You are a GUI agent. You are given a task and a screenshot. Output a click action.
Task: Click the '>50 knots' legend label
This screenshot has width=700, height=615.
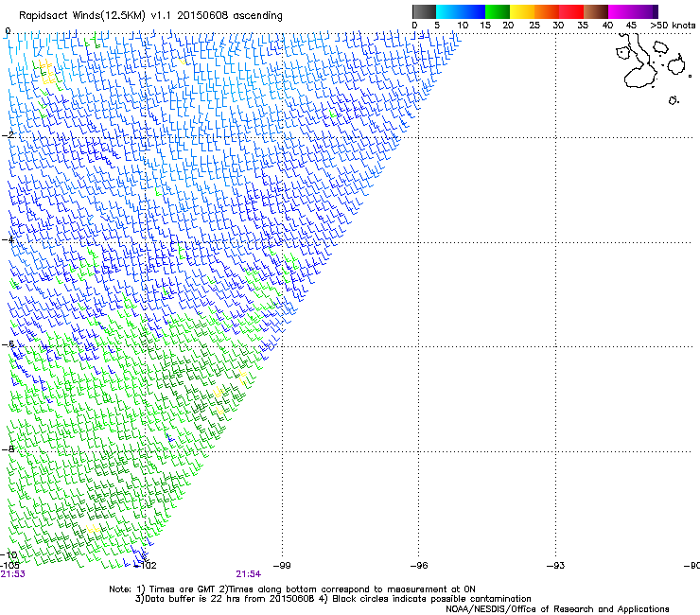pyautogui.click(x=673, y=25)
